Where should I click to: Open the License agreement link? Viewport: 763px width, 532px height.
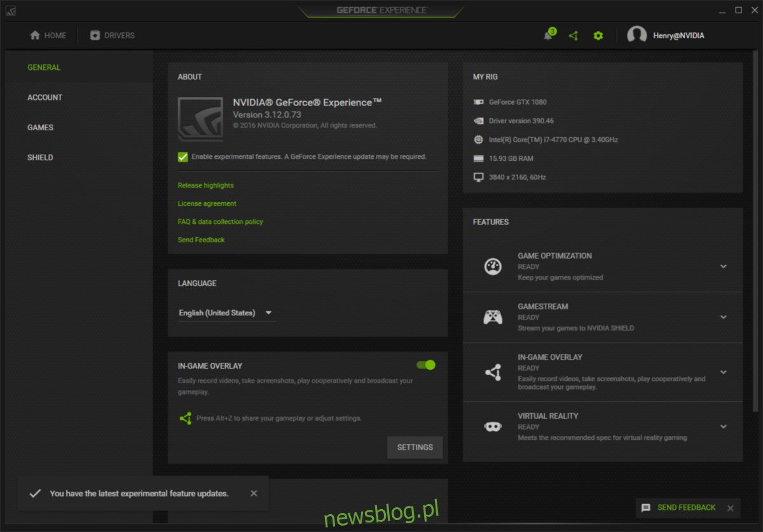pos(207,203)
